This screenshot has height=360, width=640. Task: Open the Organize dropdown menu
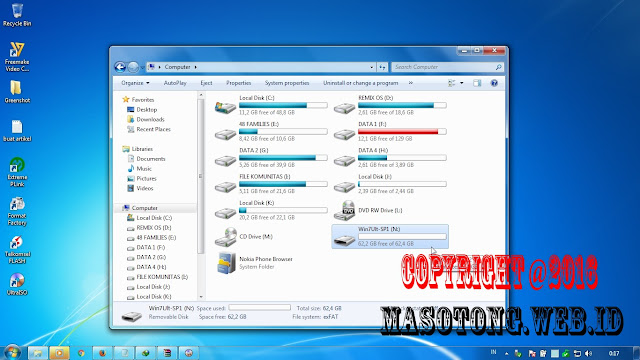click(x=135, y=83)
